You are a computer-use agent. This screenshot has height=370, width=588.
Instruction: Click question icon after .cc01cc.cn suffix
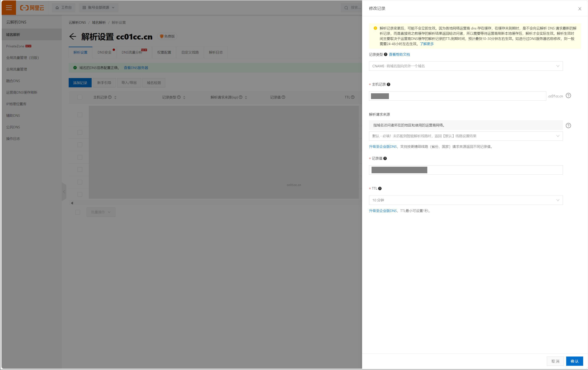point(568,96)
